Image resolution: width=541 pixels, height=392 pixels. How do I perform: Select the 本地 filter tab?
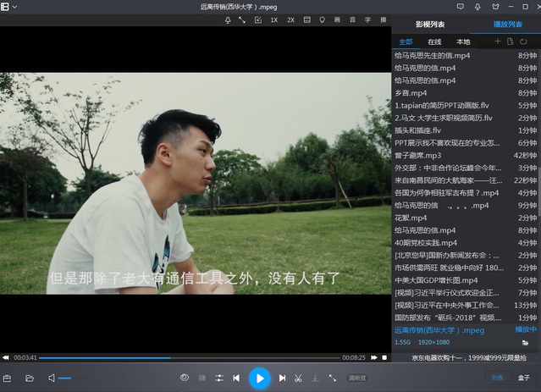(463, 41)
